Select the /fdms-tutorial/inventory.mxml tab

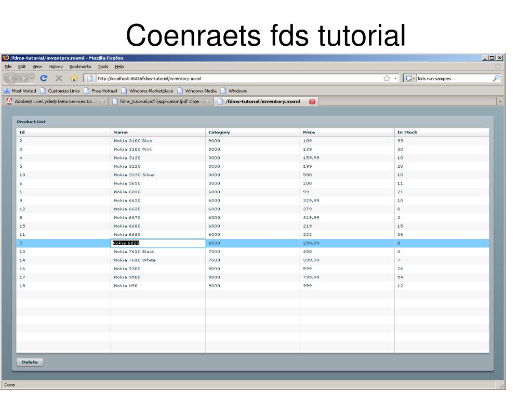pyautogui.click(x=265, y=101)
